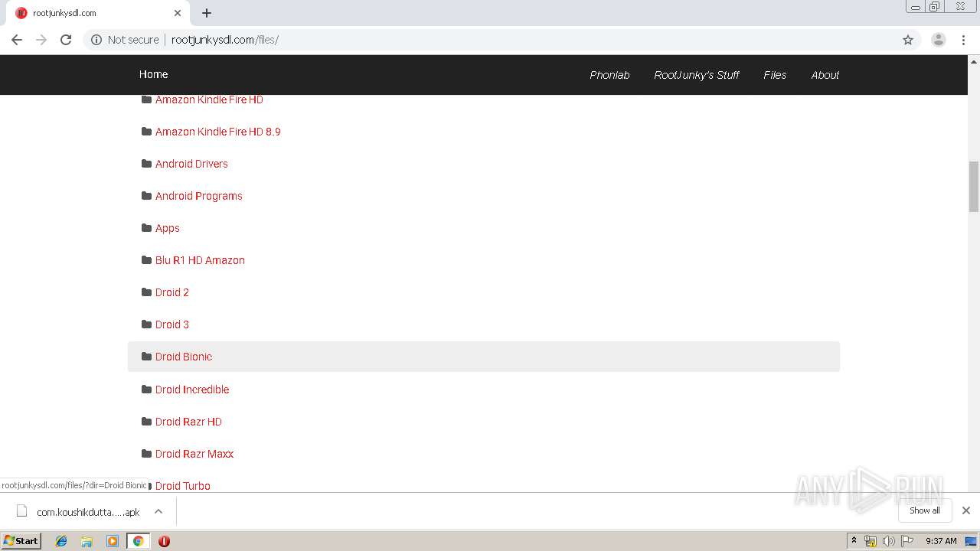Click the Show desktop tray icon
The width and height of the screenshot is (980, 551).
971,541
